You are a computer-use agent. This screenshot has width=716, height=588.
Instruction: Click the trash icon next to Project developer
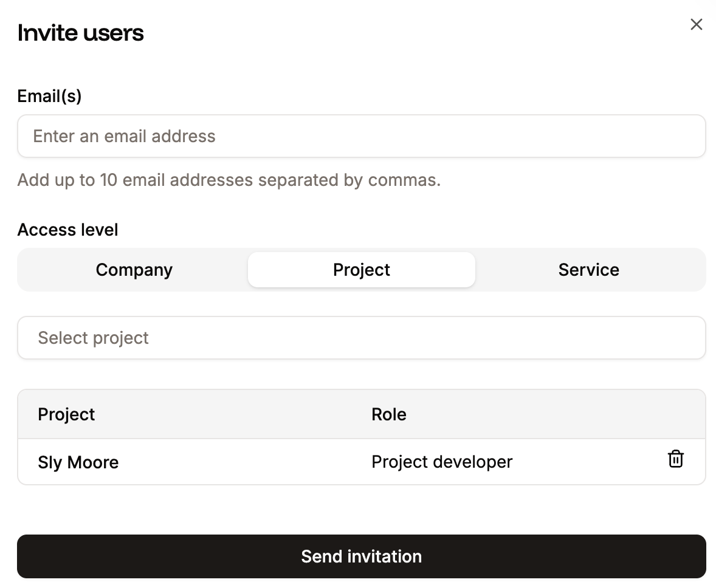pos(676,459)
